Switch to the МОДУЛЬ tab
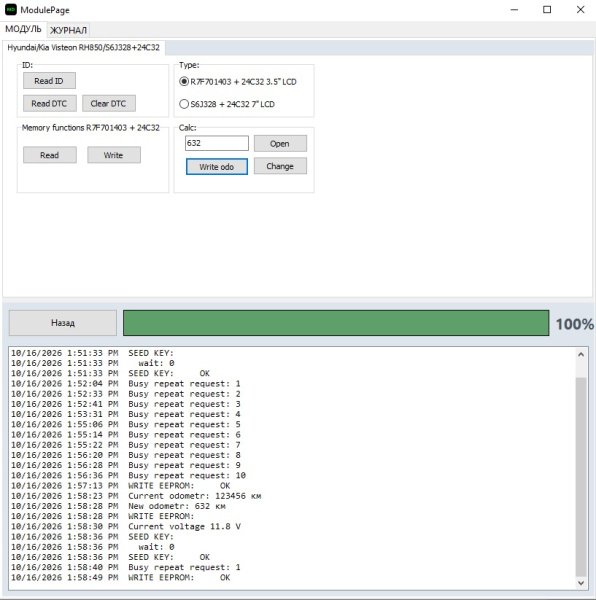 [x=23, y=29]
